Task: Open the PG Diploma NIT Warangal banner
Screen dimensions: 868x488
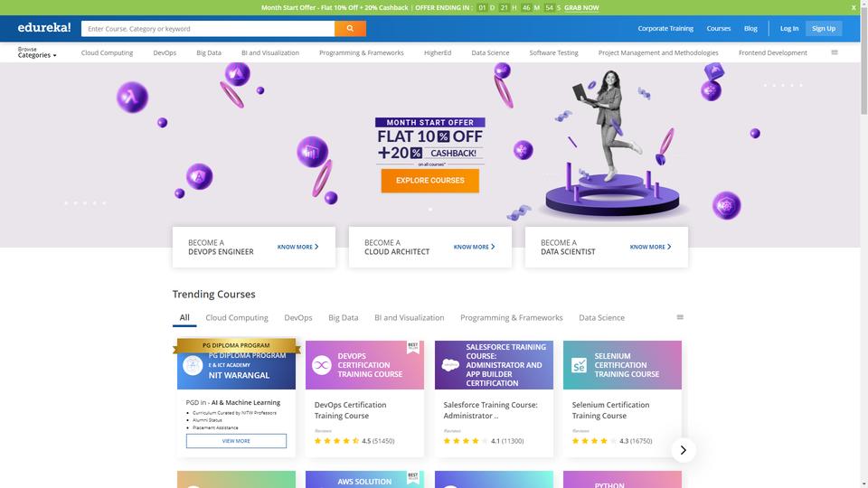Action: click(x=236, y=365)
